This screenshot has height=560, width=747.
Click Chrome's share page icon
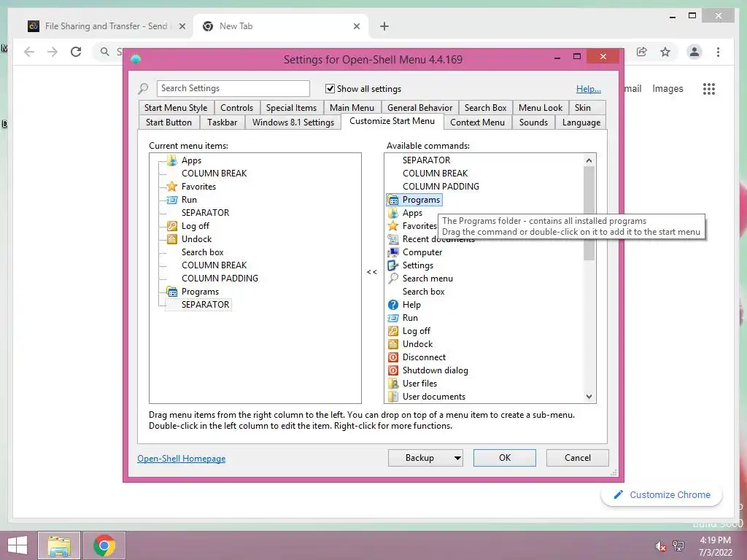(x=642, y=52)
